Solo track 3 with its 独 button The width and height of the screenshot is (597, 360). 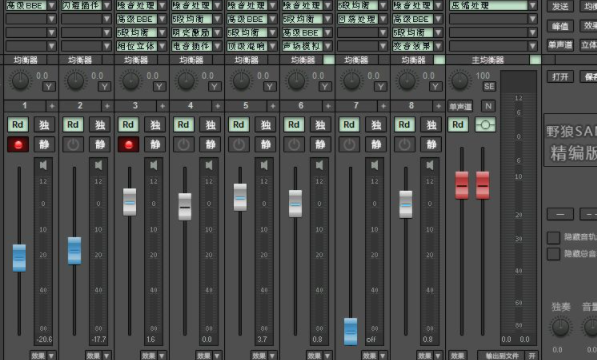(155, 124)
